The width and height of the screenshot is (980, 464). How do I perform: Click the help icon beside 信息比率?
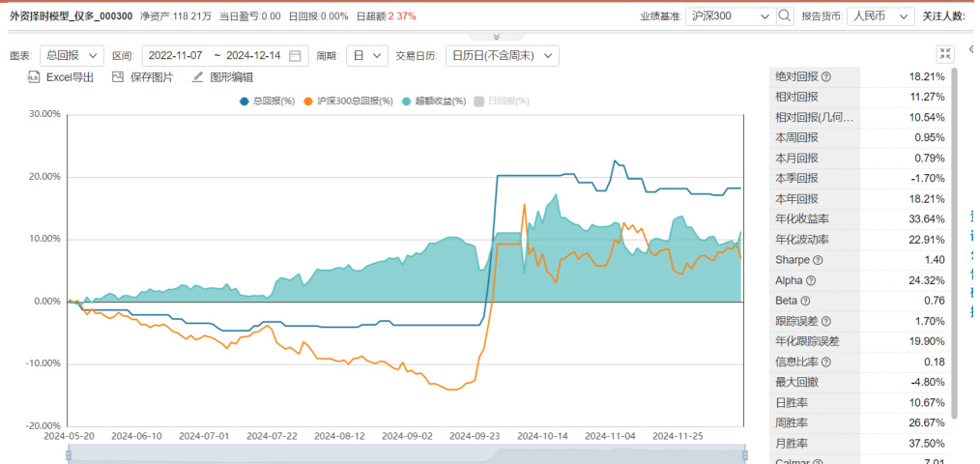[x=826, y=362]
